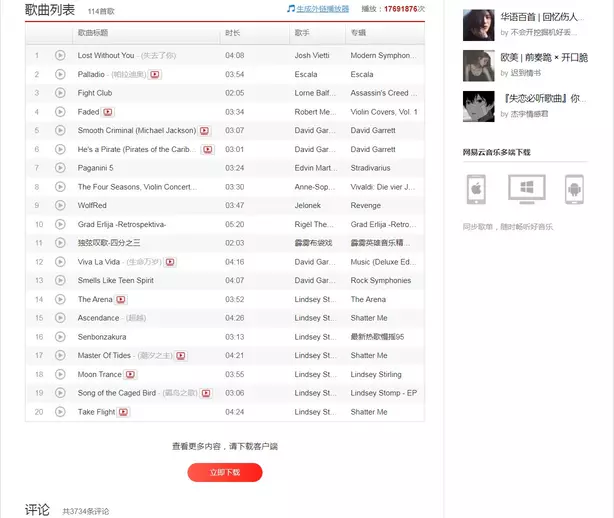614x518 pixels.
Task: Play the song Lost Without You
Action: [x=60, y=56]
